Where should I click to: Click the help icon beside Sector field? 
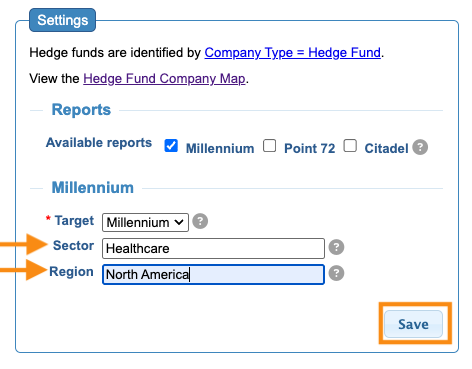pos(336,247)
